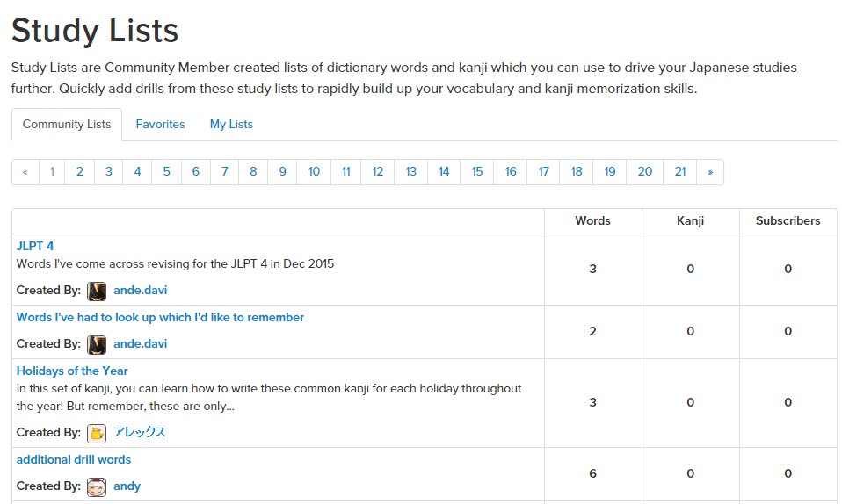Viewport: 842px width, 504px height.
Task: Open ande.davi profile under Words I've had
Action: point(140,344)
